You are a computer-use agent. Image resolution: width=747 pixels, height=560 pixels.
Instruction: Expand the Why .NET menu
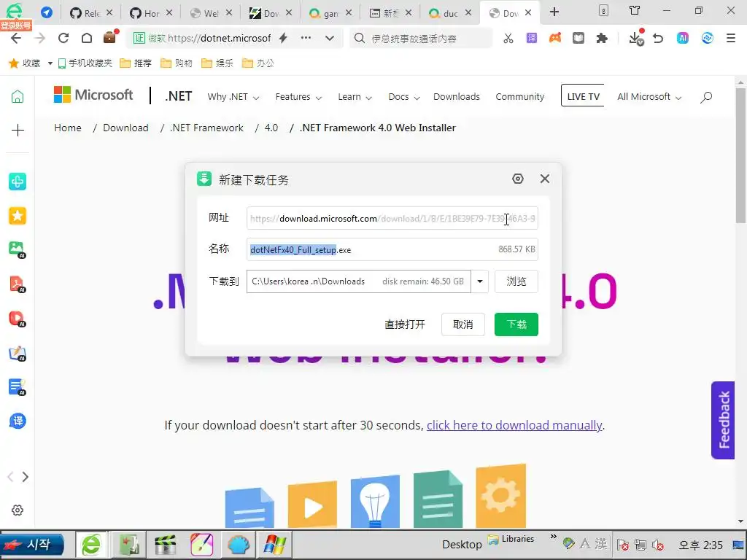point(233,97)
